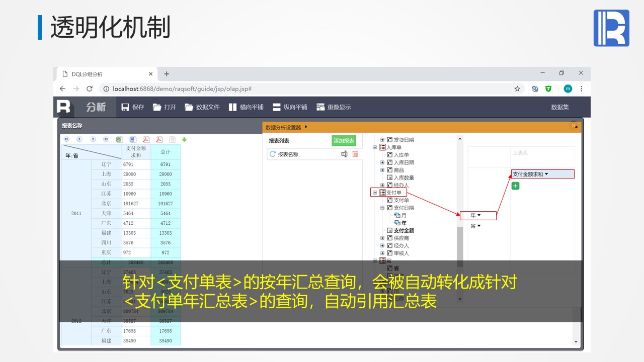Rename the 报表名称 report entry
The image size is (644, 362).
pyautogui.click(x=344, y=154)
